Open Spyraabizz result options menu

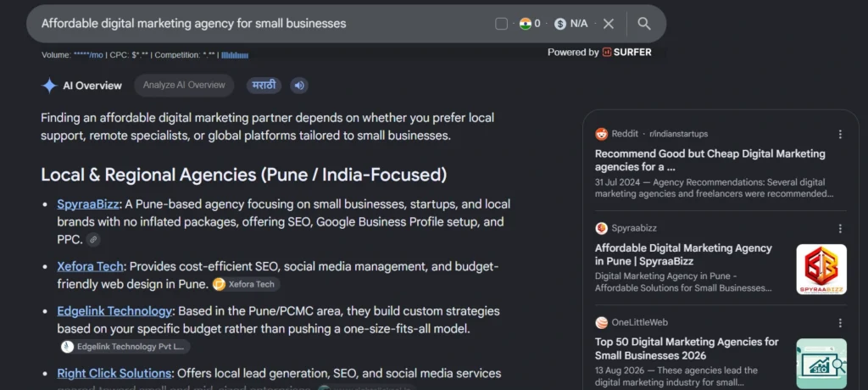(840, 228)
